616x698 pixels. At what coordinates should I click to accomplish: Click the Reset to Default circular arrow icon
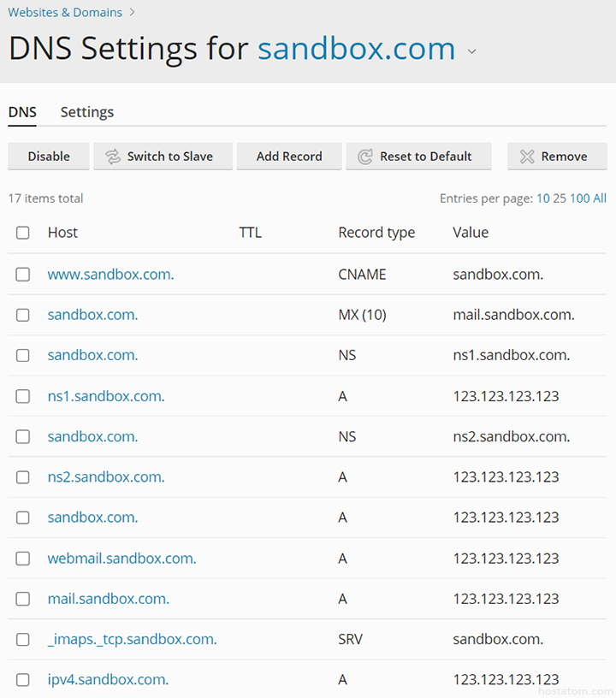(x=365, y=157)
